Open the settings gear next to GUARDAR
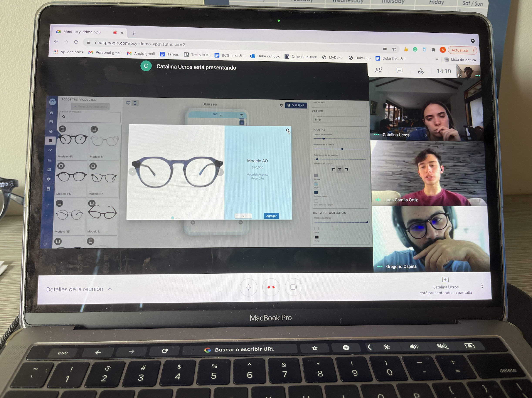This screenshot has width=532, height=398. tap(281, 105)
